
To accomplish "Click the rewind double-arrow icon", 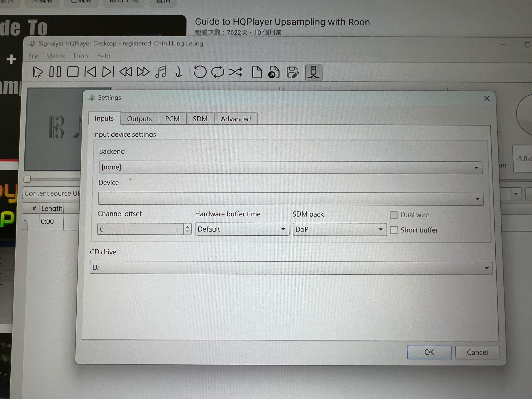I will tap(126, 72).
